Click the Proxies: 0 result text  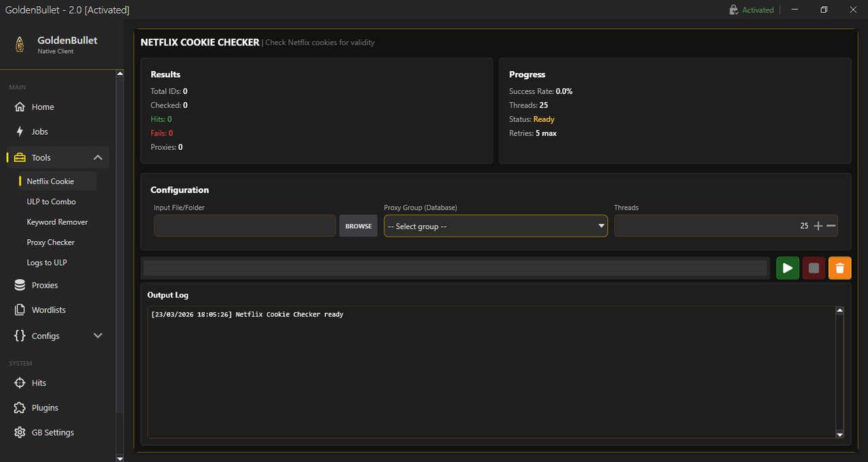pyautogui.click(x=167, y=147)
